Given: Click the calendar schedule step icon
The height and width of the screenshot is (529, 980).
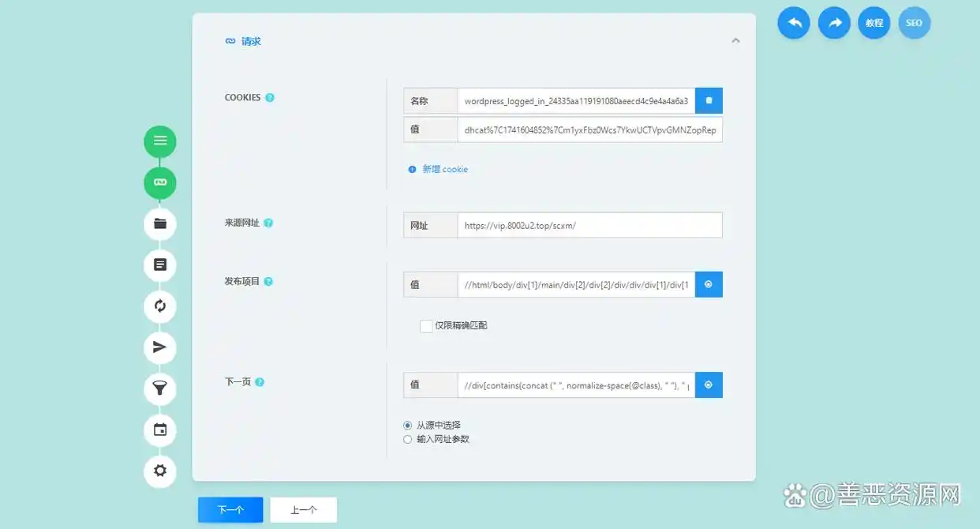Looking at the screenshot, I should tap(160, 430).
